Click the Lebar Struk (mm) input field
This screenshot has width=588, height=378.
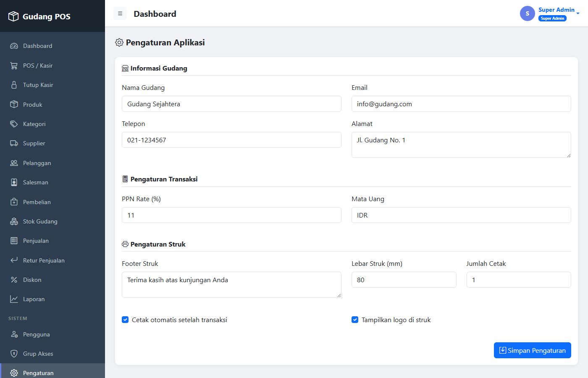coord(404,280)
